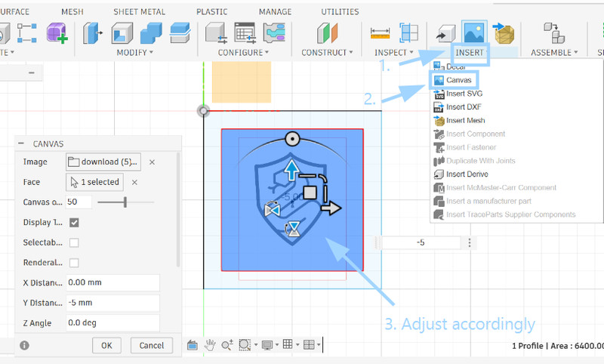Click the download (5) image file button
604x364 pixels.
tap(103, 162)
